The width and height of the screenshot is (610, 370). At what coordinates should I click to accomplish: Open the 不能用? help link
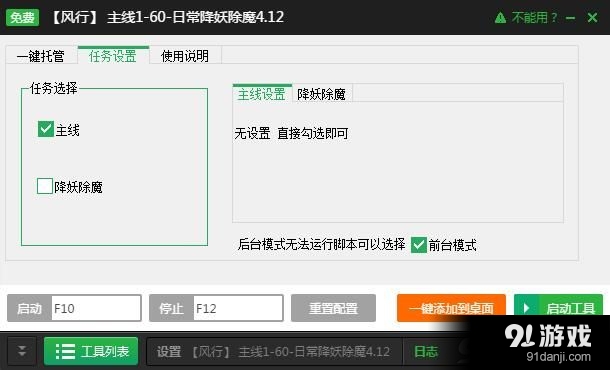[534, 18]
